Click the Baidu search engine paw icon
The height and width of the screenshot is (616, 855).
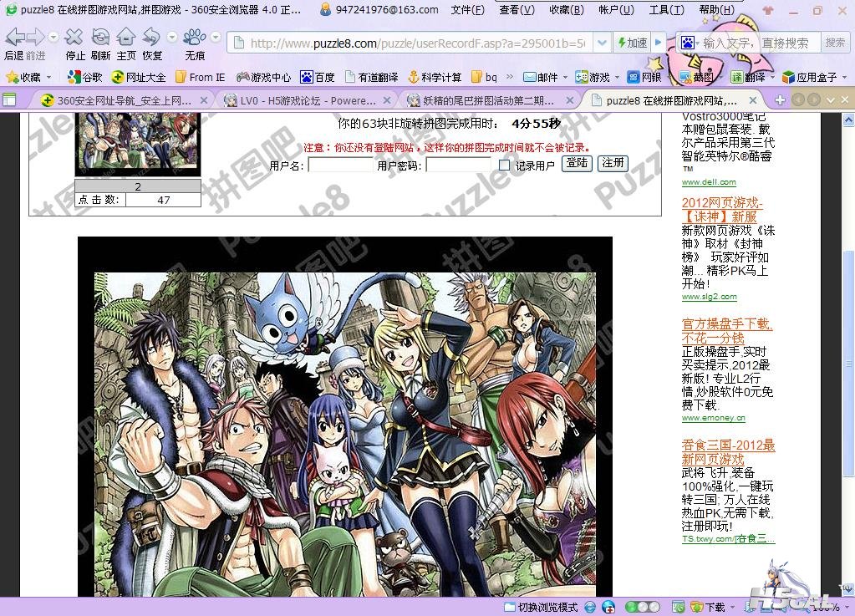pos(688,43)
